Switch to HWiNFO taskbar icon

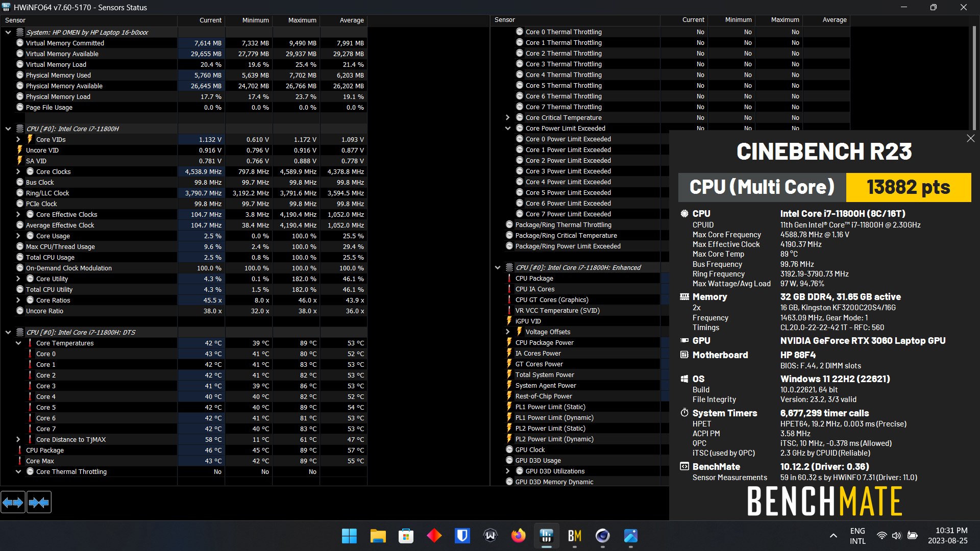(546, 536)
